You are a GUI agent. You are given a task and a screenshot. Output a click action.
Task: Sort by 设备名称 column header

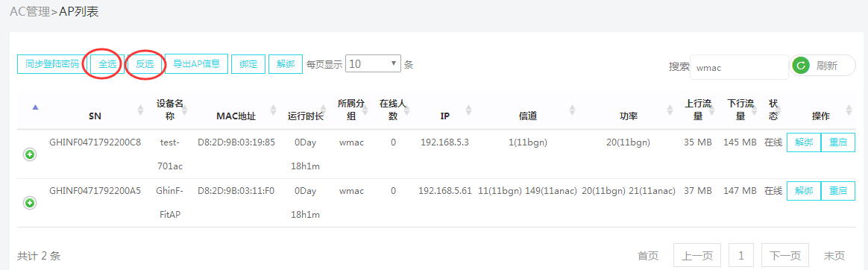170,110
